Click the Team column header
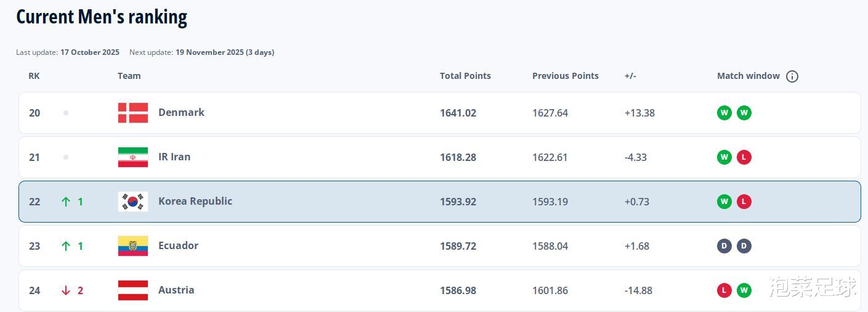The height and width of the screenshot is (312, 868). pos(129,76)
